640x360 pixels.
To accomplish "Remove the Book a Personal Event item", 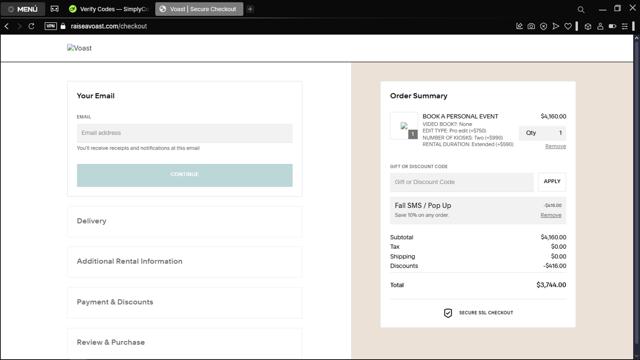I will point(556,146).
